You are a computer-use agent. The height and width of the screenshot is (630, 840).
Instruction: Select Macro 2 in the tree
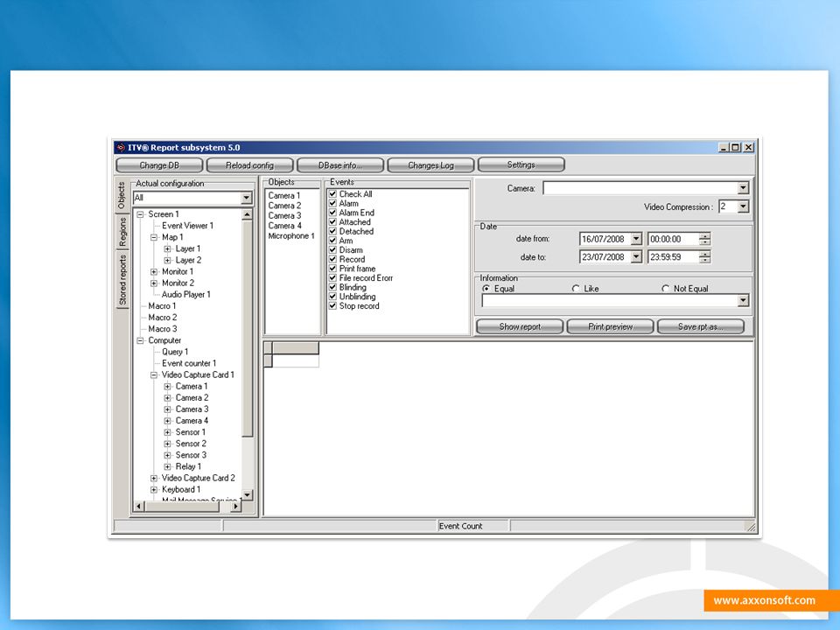(163, 317)
